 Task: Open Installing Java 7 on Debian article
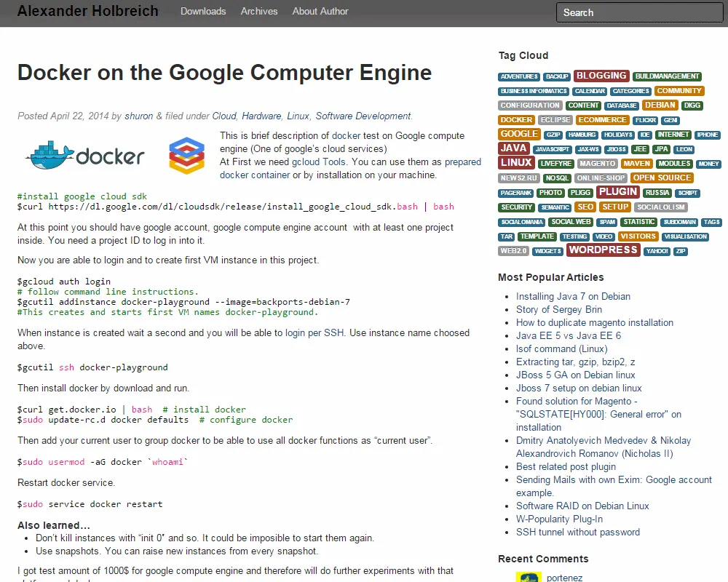point(573,296)
